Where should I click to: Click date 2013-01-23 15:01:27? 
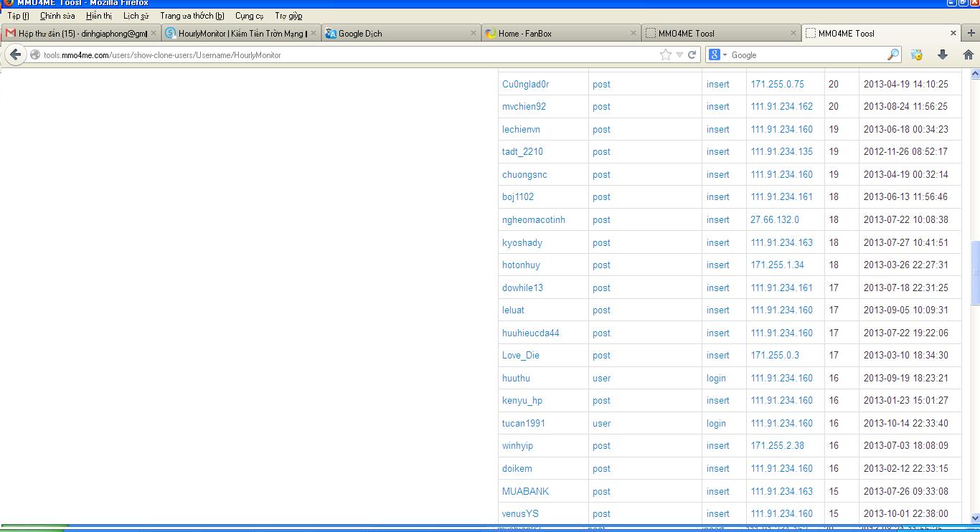(905, 400)
